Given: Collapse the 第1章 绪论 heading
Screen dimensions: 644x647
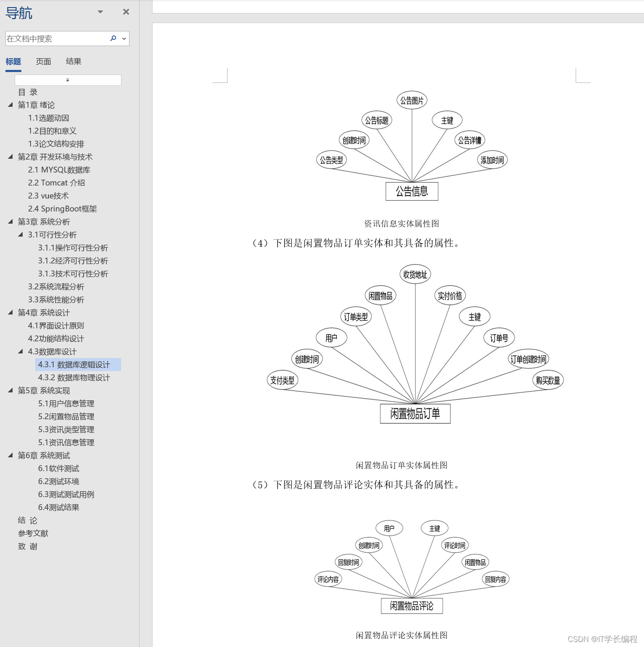Looking at the screenshot, I should pos(10,105).
